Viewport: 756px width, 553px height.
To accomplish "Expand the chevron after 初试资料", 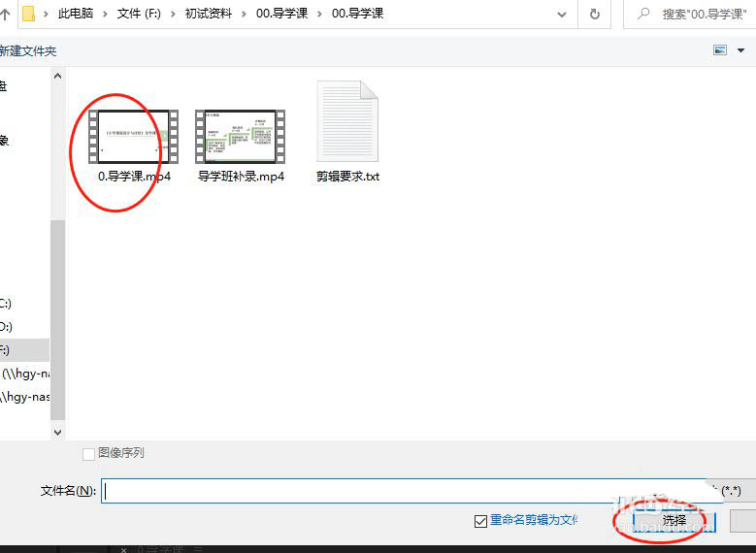I will click(244, 15).
